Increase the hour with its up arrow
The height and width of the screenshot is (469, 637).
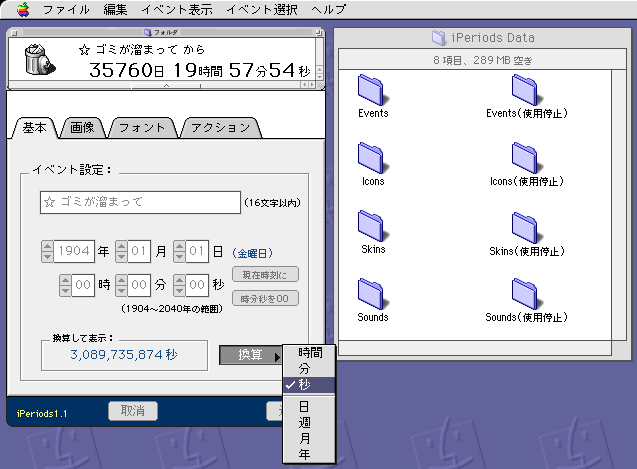click(x=65, y=280)
